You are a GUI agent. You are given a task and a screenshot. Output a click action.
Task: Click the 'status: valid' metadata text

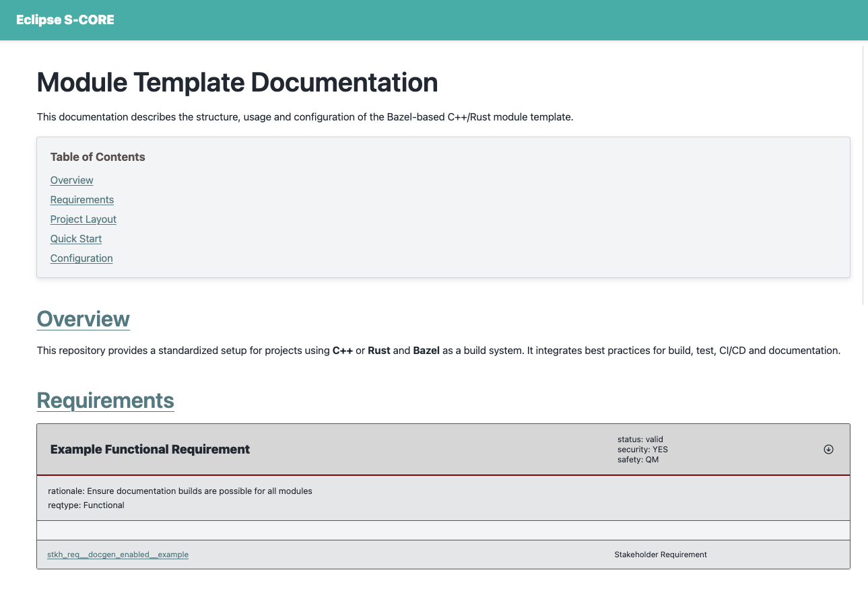click(640, 439)
